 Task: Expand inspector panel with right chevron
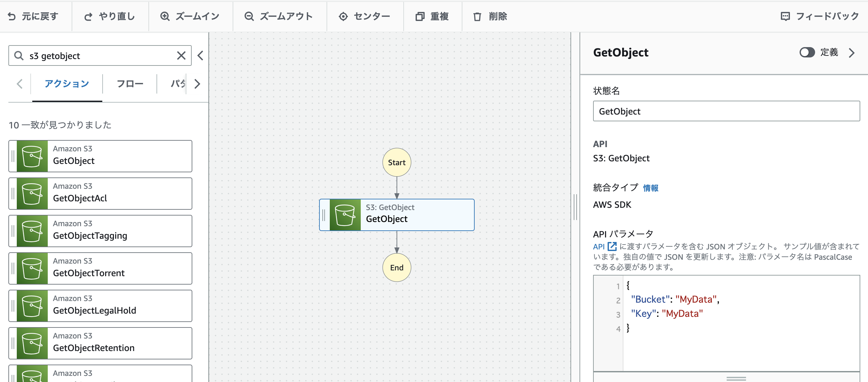852,53
